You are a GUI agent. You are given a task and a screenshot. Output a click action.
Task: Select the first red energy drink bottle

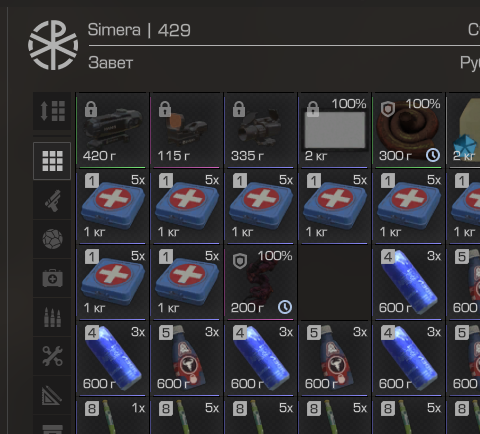(x=186, y=358)
